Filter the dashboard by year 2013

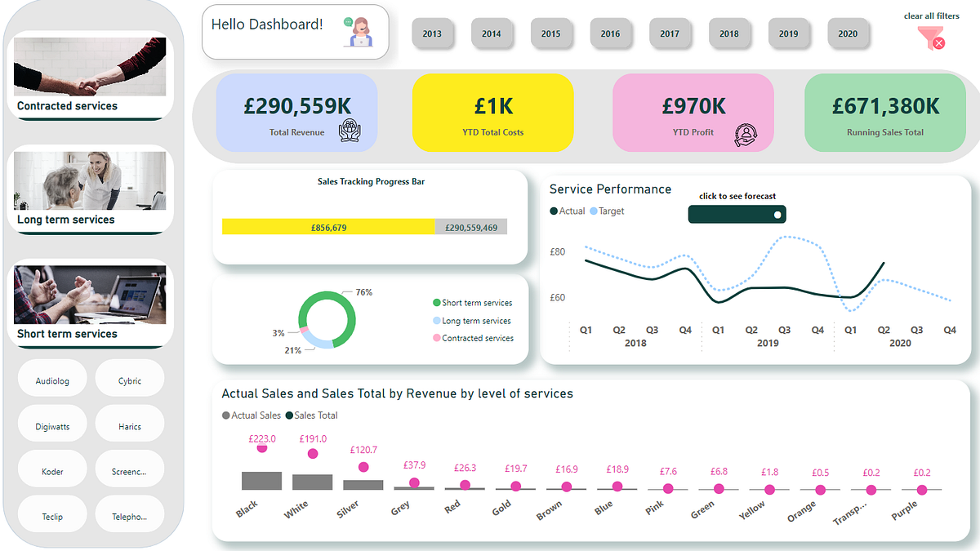(x=433, y=33)
